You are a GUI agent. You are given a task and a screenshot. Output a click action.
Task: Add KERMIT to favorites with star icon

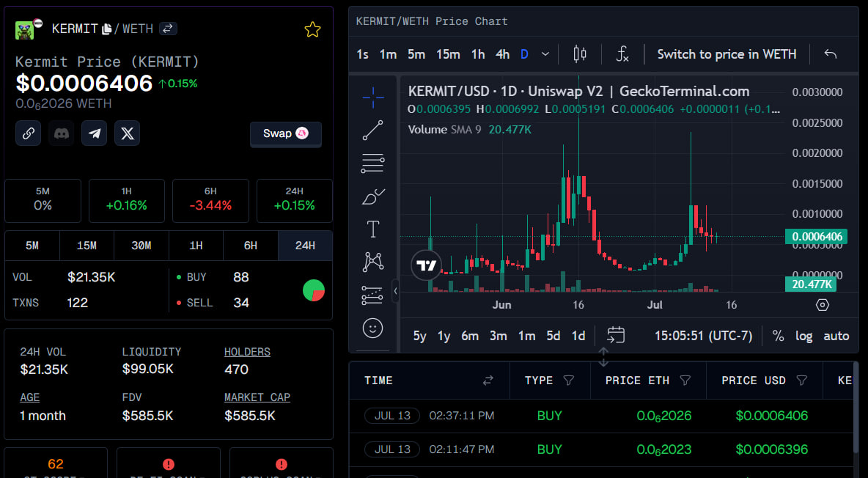tap(312, 29)
